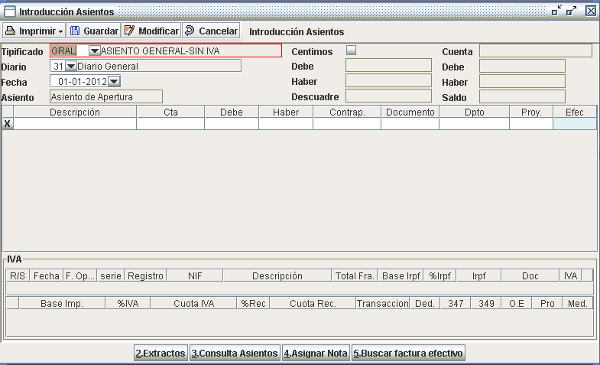Click the Descuadre field

pos(388,96)
